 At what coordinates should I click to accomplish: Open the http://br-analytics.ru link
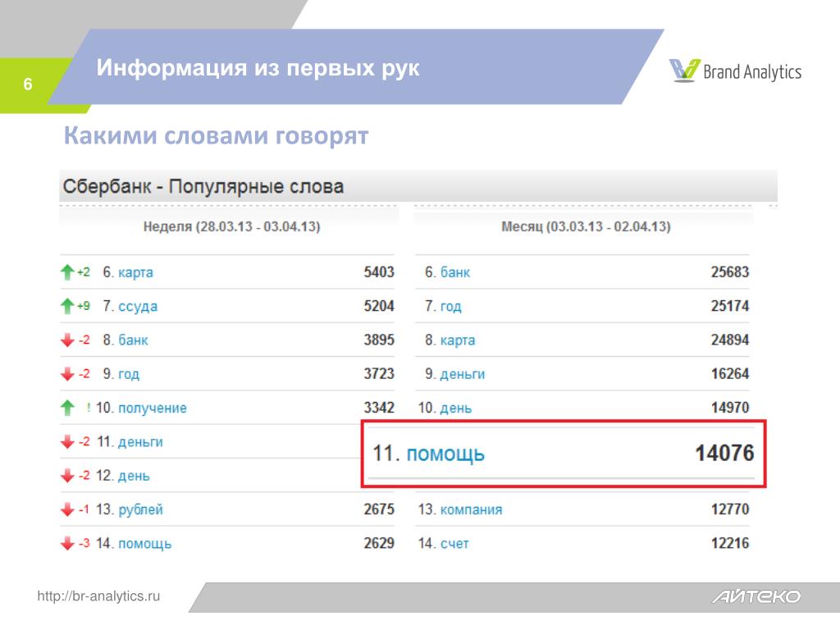[98, 596]
